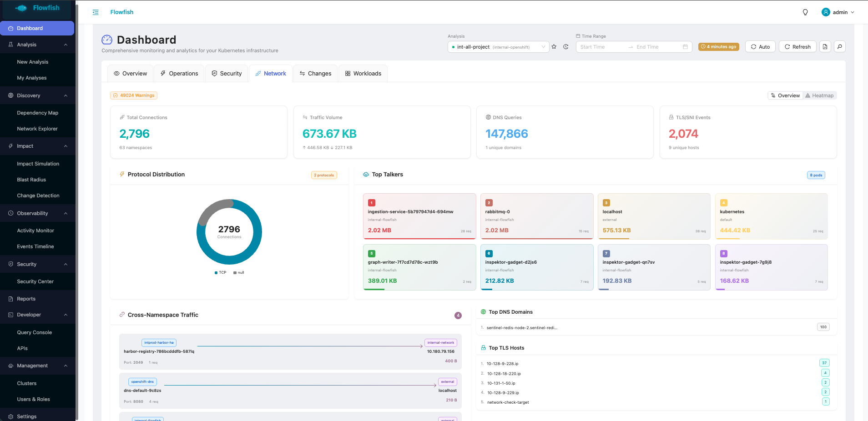868x421 pixels.
Task: Click the Start Time input field
Action: pos(601,47)
